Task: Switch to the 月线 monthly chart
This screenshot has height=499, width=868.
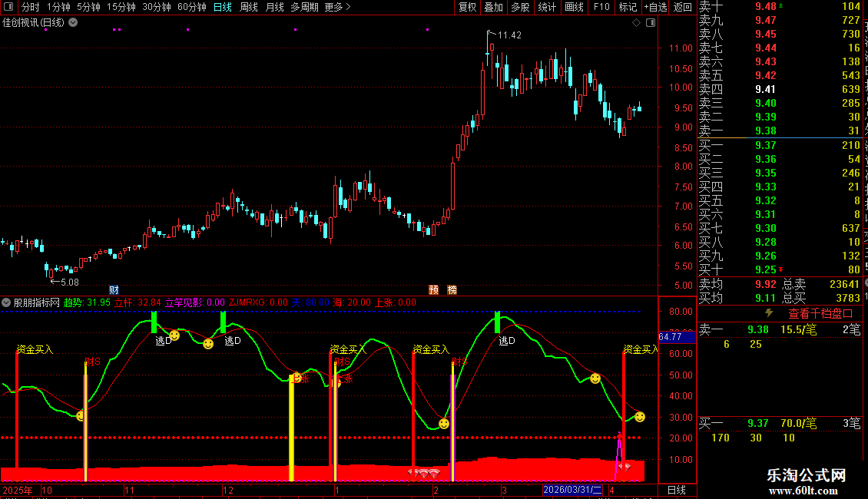Action: 274,7
